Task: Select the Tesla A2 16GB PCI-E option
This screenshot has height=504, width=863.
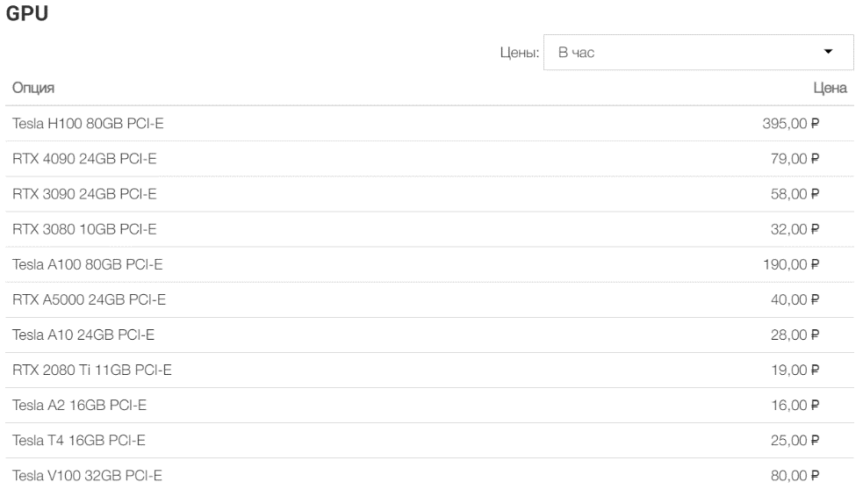Action: coord(82,406)
